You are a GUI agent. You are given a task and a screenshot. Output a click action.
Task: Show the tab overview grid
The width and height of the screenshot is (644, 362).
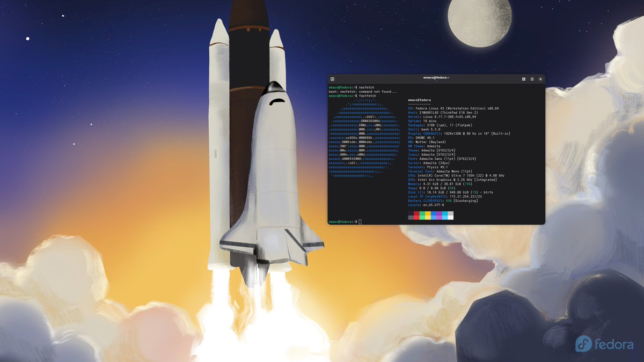[524, 79]
